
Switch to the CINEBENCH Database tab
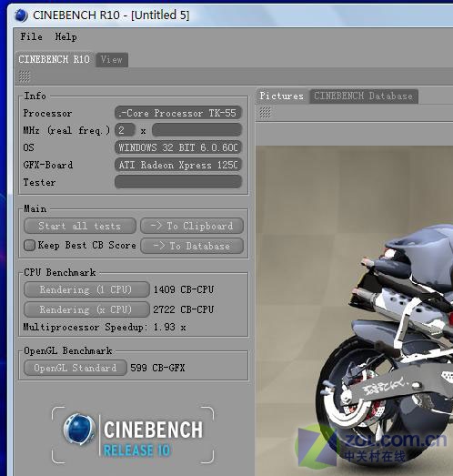click(x=363, y=96)
